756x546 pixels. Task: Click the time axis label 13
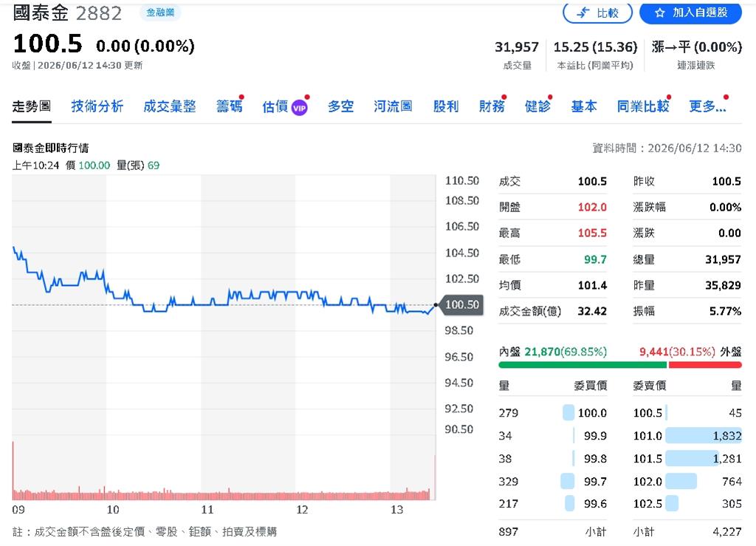(396, 510)
